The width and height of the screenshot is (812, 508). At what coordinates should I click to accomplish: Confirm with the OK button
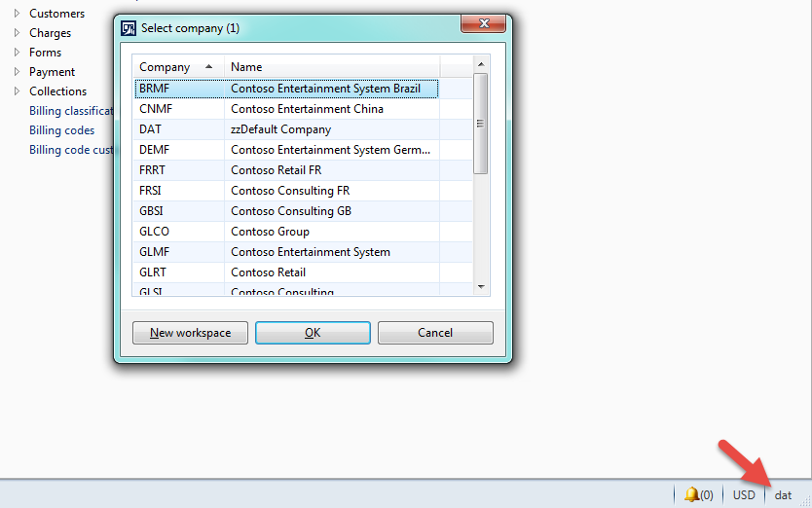point(313,333)
